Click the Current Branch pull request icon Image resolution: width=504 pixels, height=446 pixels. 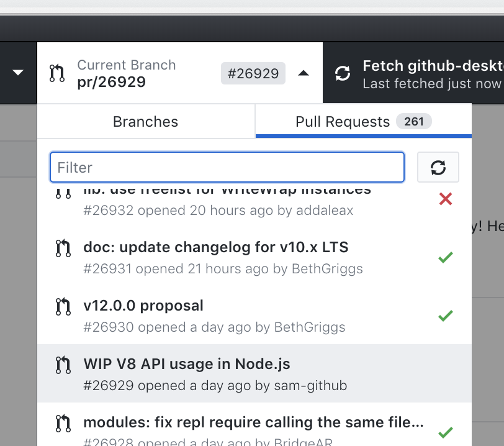coord(57,73)
